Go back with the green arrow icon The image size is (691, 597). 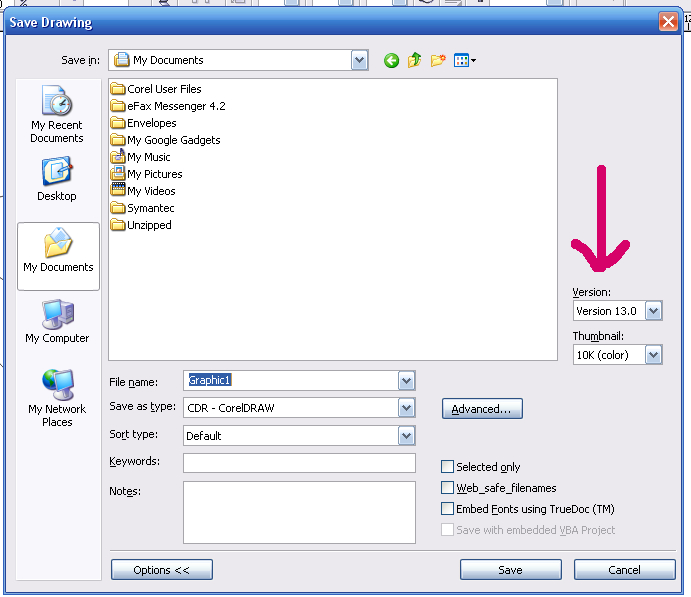[x=391, y=60]
